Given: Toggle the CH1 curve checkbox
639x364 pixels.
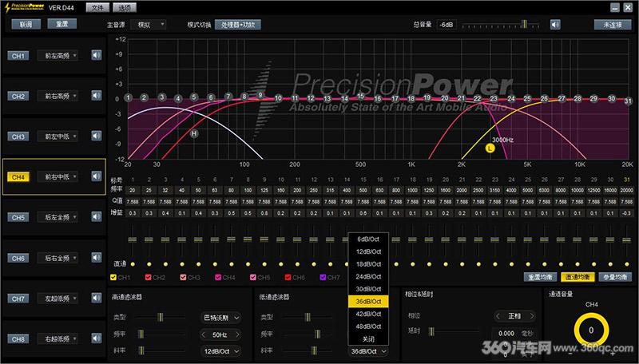Looking at the screenshot, I should (x=113, y=277).
